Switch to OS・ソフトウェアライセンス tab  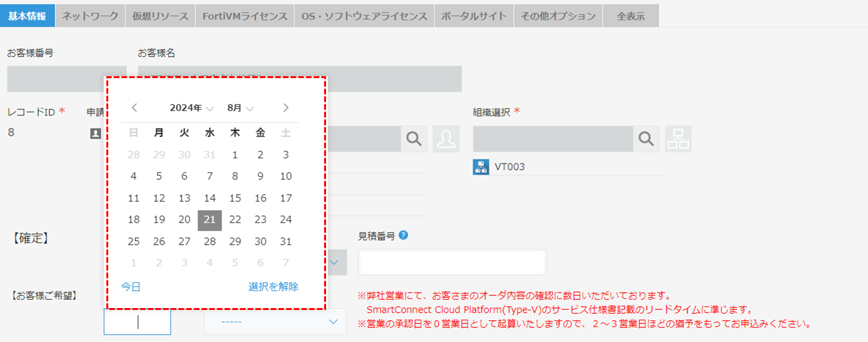pyautogui.click(x=364, y=16)
